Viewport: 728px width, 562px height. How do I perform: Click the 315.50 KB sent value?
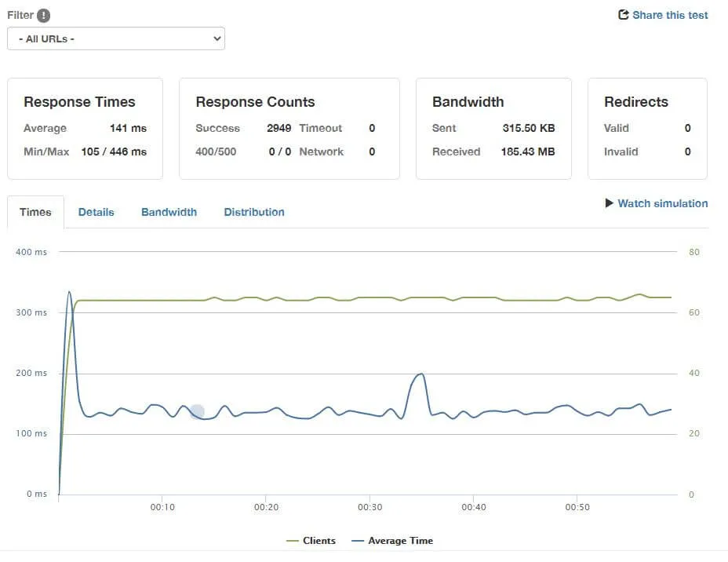[x=529, y=128]
